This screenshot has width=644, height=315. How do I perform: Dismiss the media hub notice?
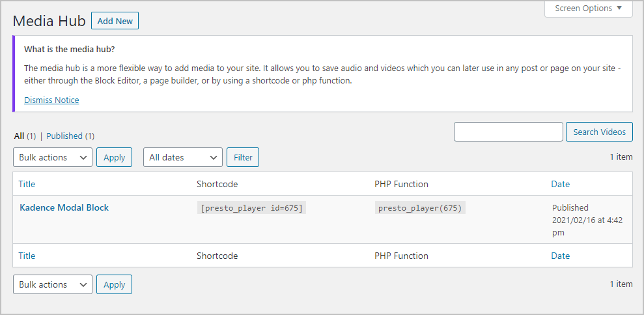pos(51,100)
